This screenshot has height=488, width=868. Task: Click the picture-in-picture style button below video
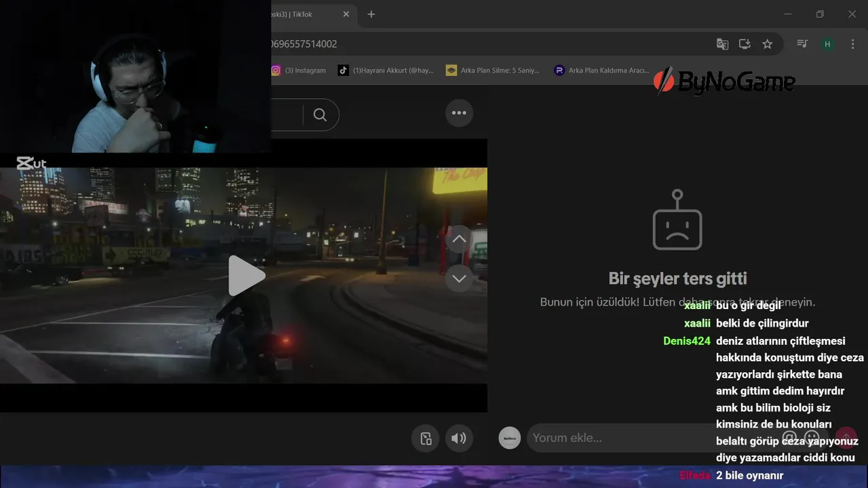click(426, 438)
